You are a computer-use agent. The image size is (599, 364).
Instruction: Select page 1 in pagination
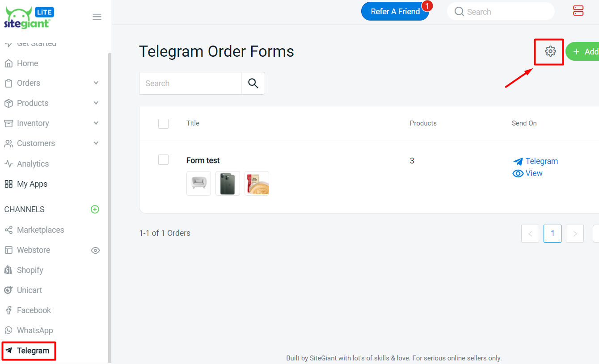click(x=553, y=233)
